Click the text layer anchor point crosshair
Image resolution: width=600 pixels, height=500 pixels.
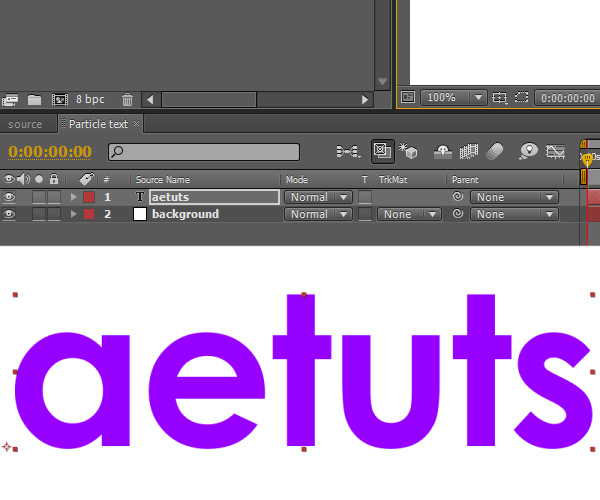pyautogui.click(x=7, y=446)
